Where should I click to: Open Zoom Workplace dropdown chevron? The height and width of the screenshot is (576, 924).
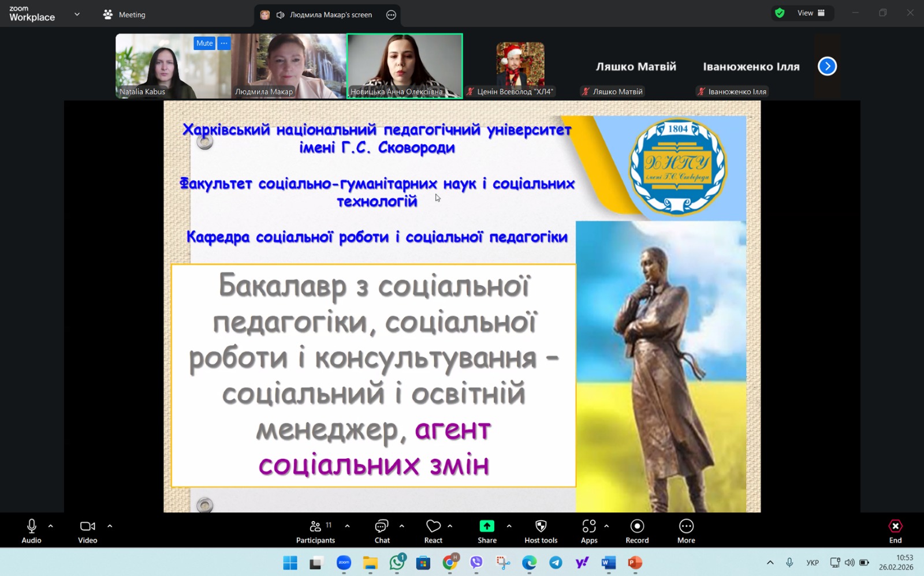click(x=77, y=14)
